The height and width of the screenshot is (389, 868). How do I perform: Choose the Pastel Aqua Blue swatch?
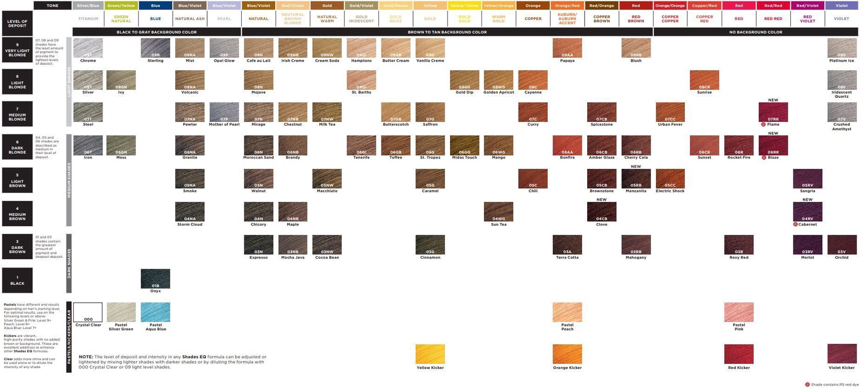(155, 312)
